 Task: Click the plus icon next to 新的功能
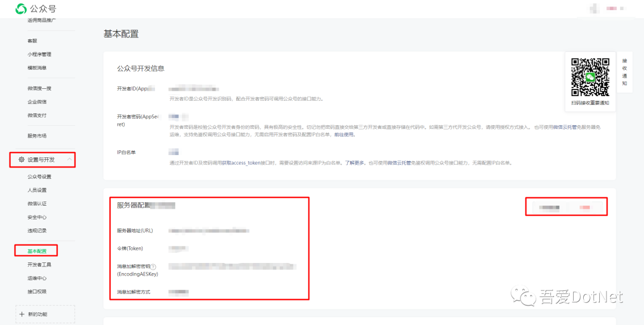point(22,314)
